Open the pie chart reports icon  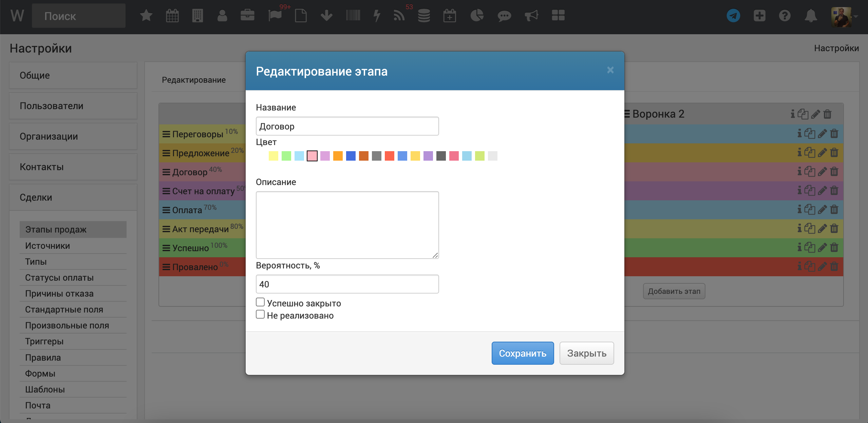point(477,16)
